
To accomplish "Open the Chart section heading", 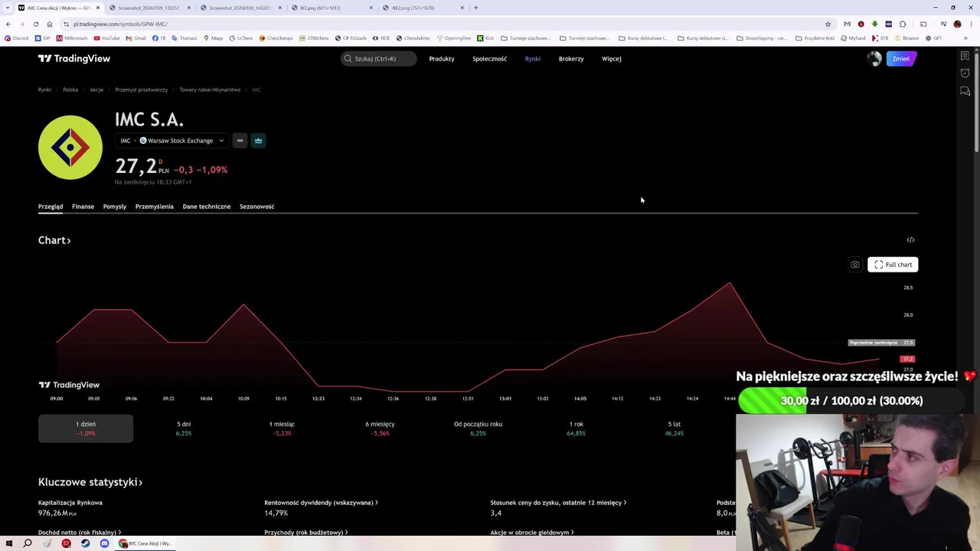I will (54, 240).
